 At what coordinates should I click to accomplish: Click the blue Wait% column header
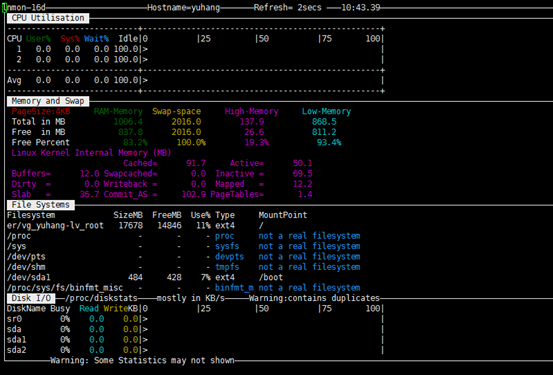coord(96,39)
